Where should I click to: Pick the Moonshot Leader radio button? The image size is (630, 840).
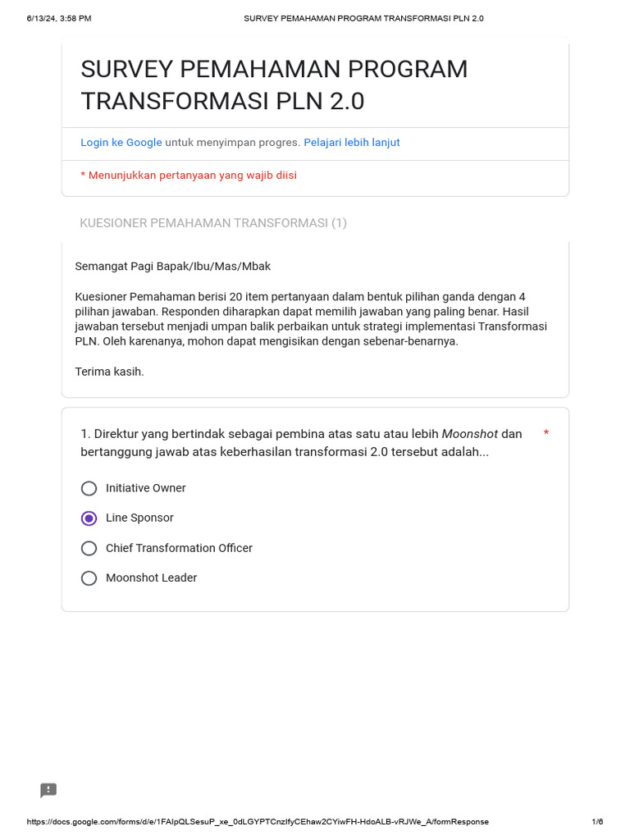(89, 578)
